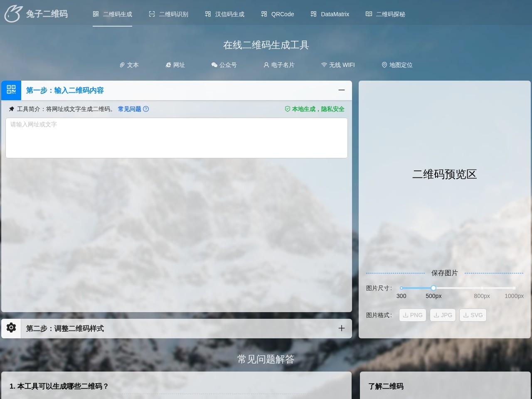The image size is (532, 399).
Task: Click the rabbit logo icon
Action: 13,14
